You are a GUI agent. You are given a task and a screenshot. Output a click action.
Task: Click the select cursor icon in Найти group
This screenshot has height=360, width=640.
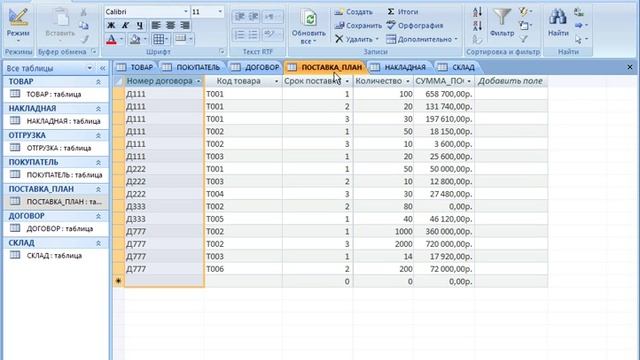coord(578,39)
